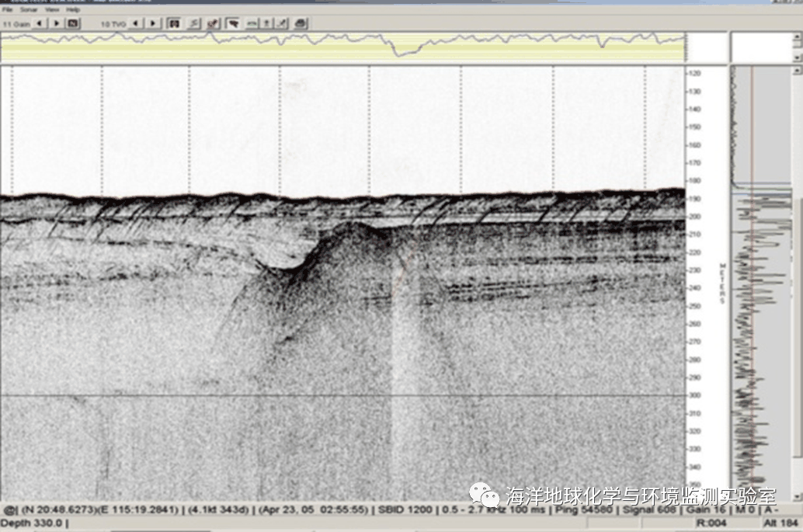803x532 pixels.
Task: Click the auto gain icon beside Gain arrows
Action: click(x=73, y=23)
